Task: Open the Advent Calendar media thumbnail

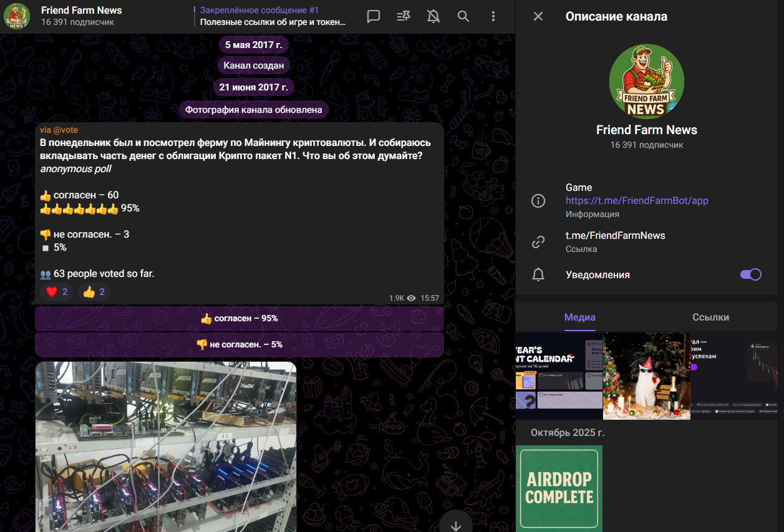Action: click(x=559, y=375)
